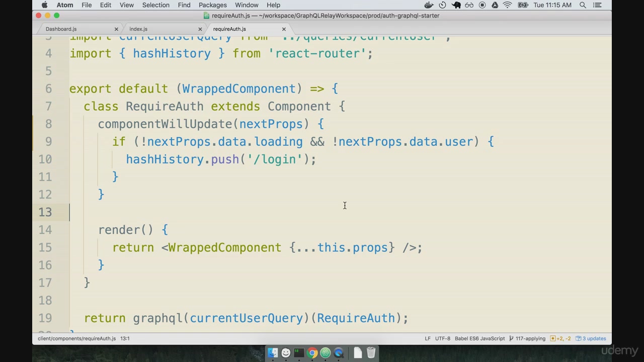Change the LF line ending selector

click(x=428, y=338)
